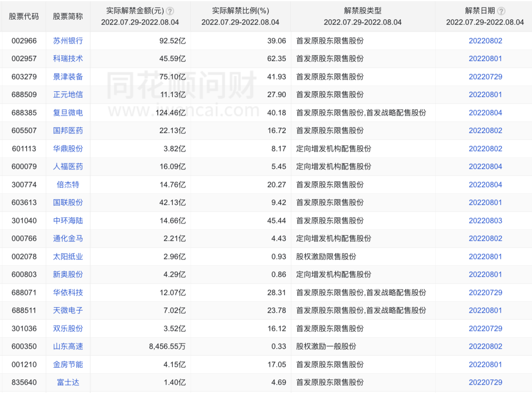532x393 pixels.
Task: Open the 山东高速 stock link
Action: [68, 347]
